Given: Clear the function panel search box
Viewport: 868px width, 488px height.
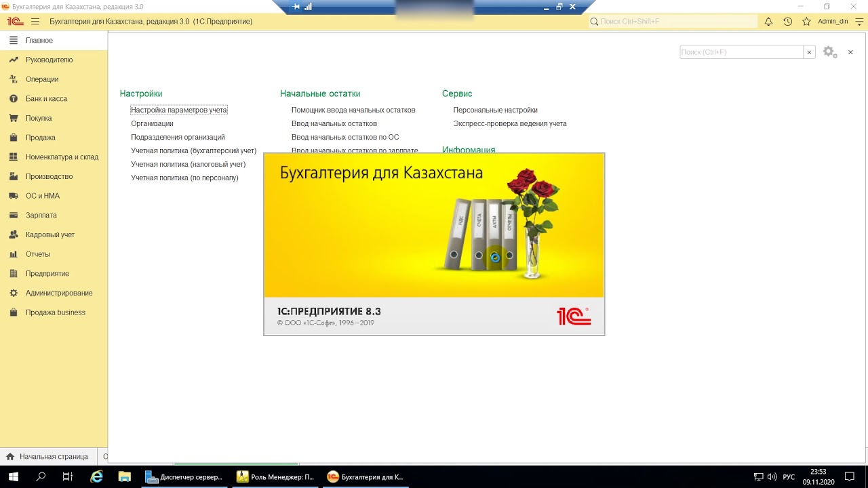Looking at the screenshot, I should [809, 52].
